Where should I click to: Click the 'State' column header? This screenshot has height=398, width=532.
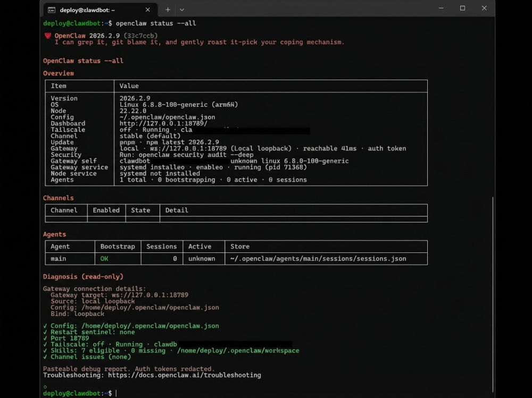tap(140, 210)
